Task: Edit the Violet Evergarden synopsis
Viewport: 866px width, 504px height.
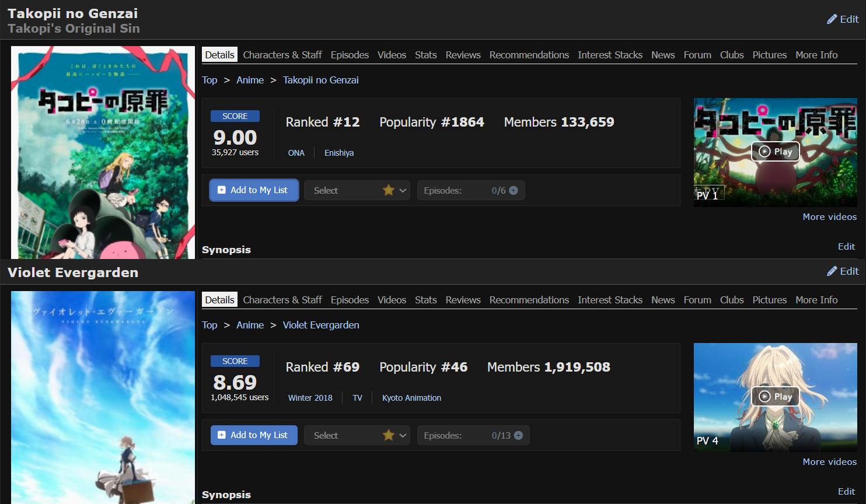Action: tap(846, 491)
